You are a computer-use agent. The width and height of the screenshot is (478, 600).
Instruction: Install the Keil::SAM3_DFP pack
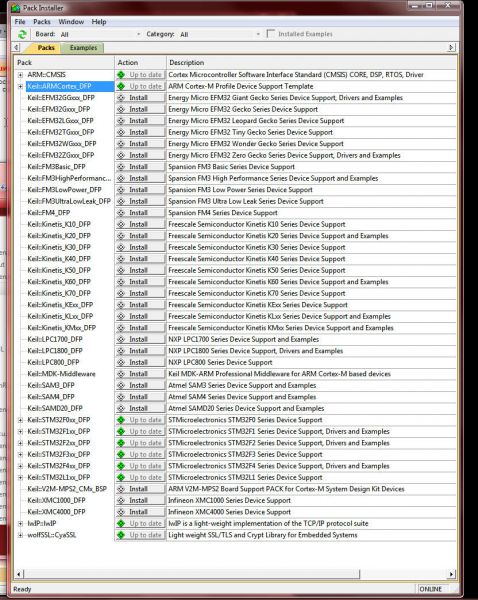point(140,385)
